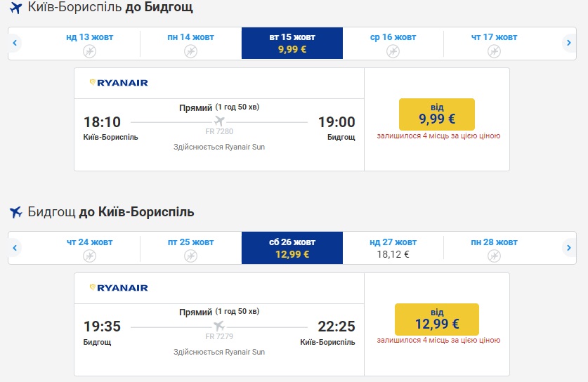The height and width of the screenshot is (382, 588).
Task: Click the no-flight icon under Friday 25 October
Action: pyautogui.click(x=190, y=256)
